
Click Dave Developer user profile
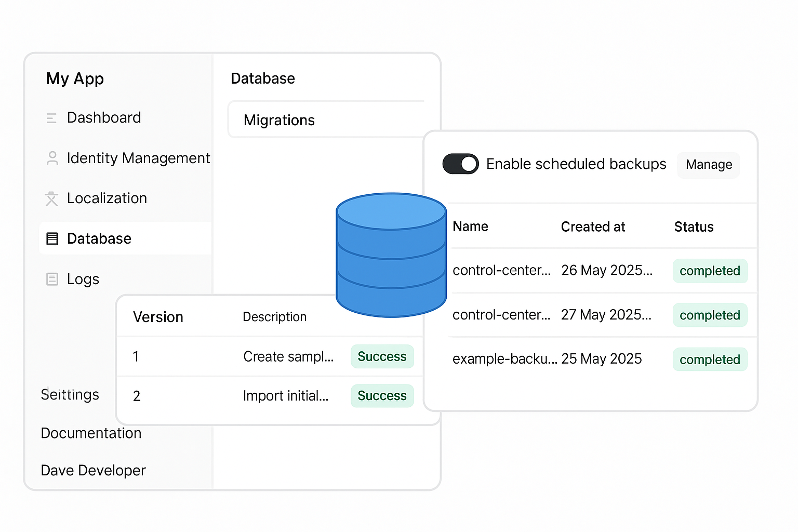(x=93, y=471)
